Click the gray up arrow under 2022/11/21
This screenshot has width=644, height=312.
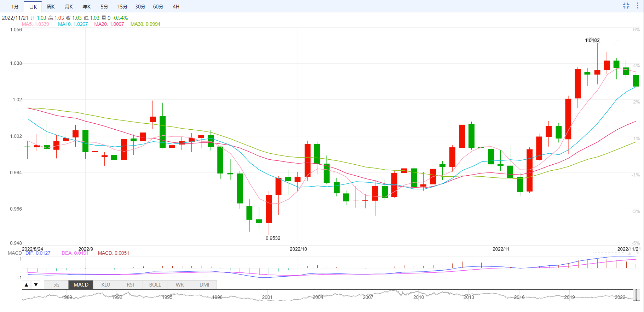point(629,253)
